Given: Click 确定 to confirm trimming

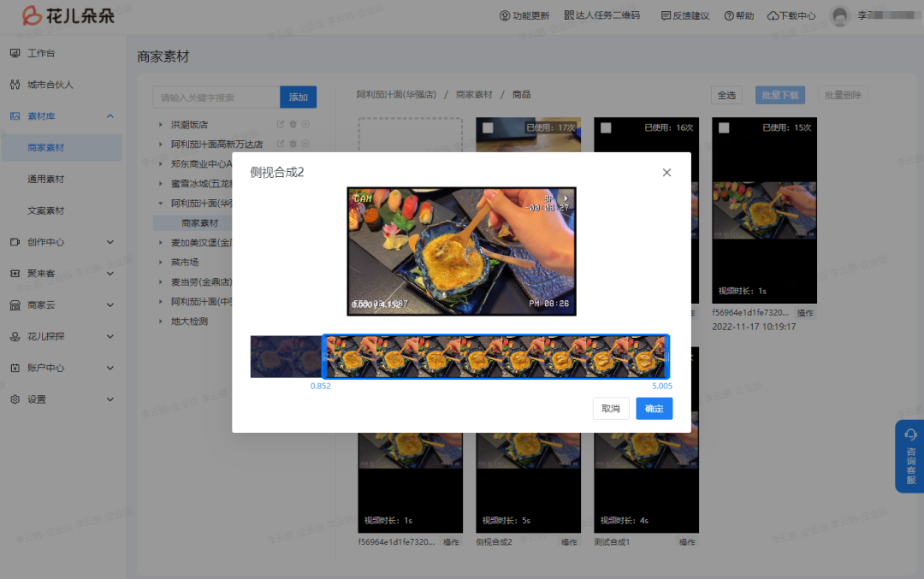Looking at the screenshot, I should click(x=654, y=408).
